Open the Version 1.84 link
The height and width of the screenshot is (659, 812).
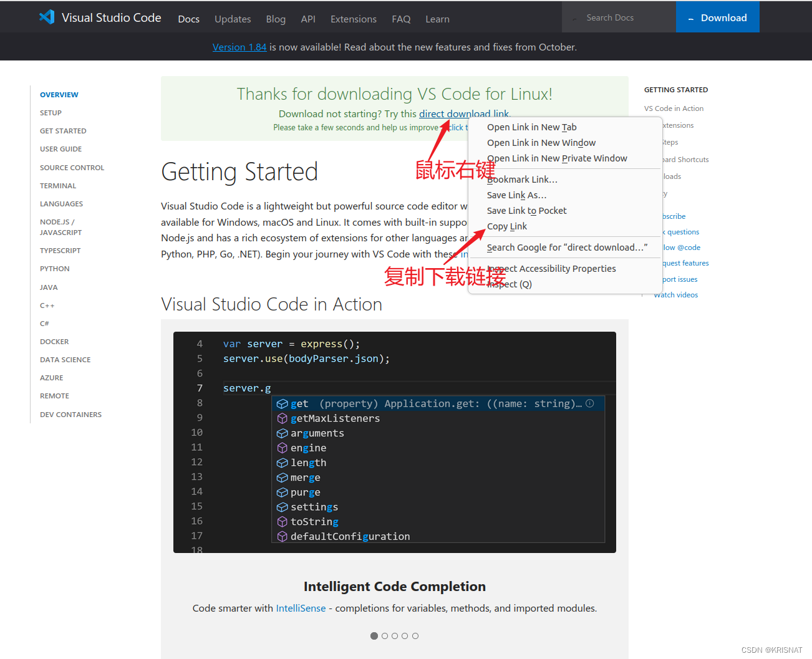pyautogui.click(x=239, y=47)
